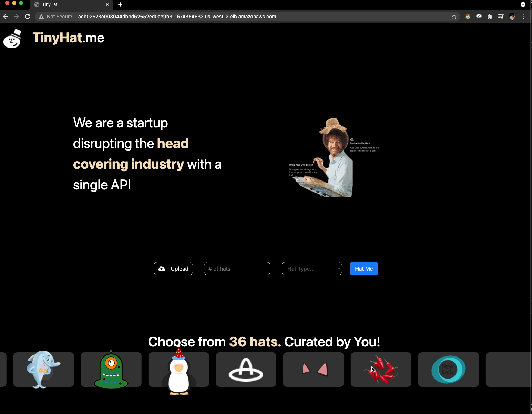Image resolution: width=532 pixels, height=414 pixels.
Task: Expand the tab search dropdown arrow
Action: pos(523,4)
